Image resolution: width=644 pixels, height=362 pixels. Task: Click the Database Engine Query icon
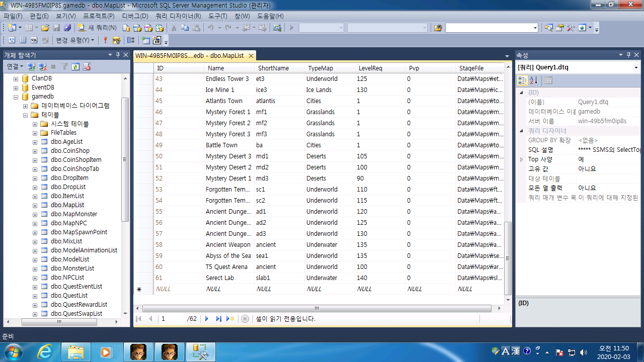pos(126,28)
